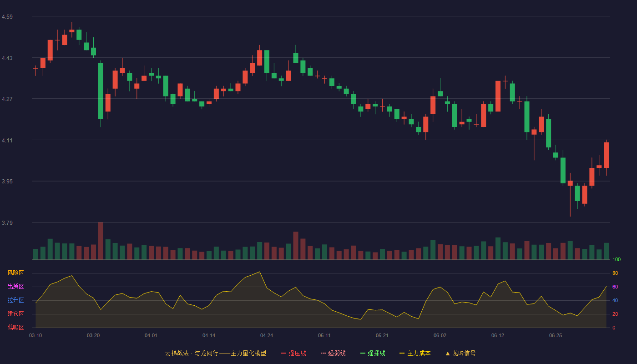Click the 05-21 date label
The width and height of the screenshot is (637, 364).
click(382, 335)
